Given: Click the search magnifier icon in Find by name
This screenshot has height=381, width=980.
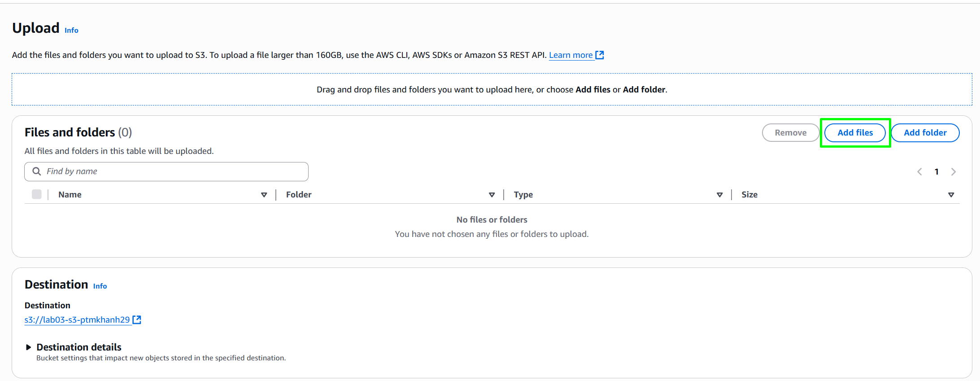Looking at the screenshot, I should [x=37, y=171].
